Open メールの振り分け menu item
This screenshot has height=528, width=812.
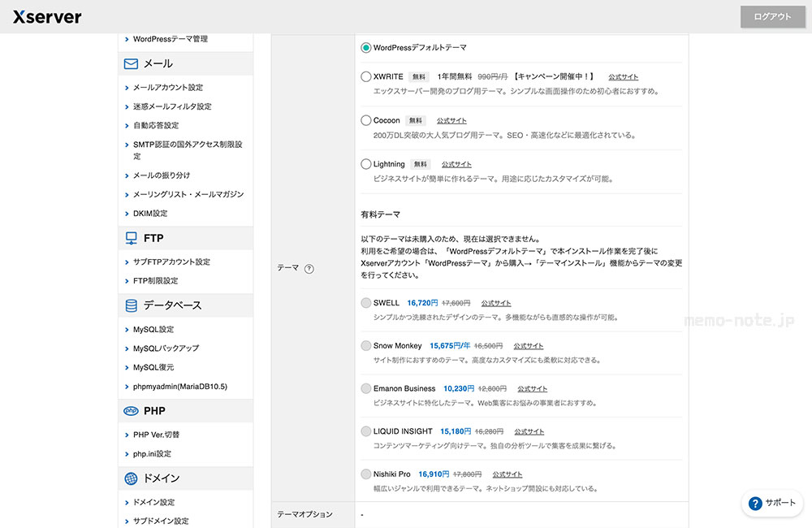click(x=162, y=175)
